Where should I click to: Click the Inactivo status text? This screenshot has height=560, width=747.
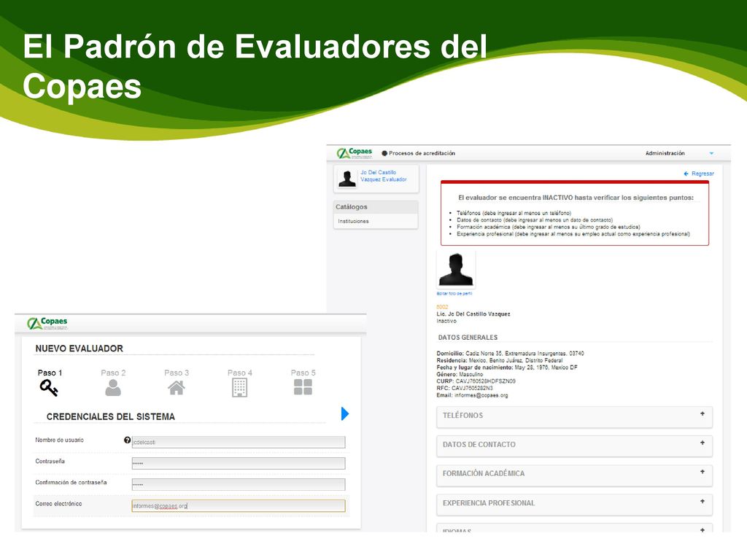(x=446, y=321)
